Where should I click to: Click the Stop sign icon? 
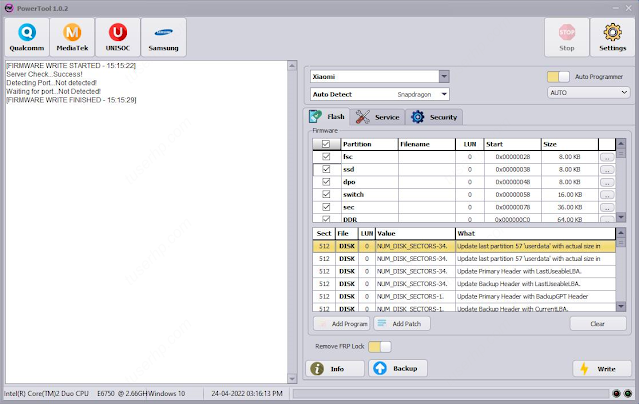[567, 32]
